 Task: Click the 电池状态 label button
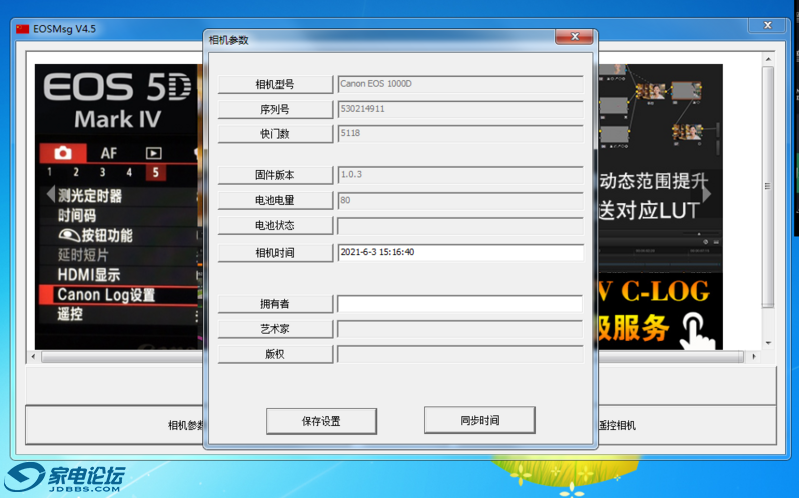[x=275, y=225]
